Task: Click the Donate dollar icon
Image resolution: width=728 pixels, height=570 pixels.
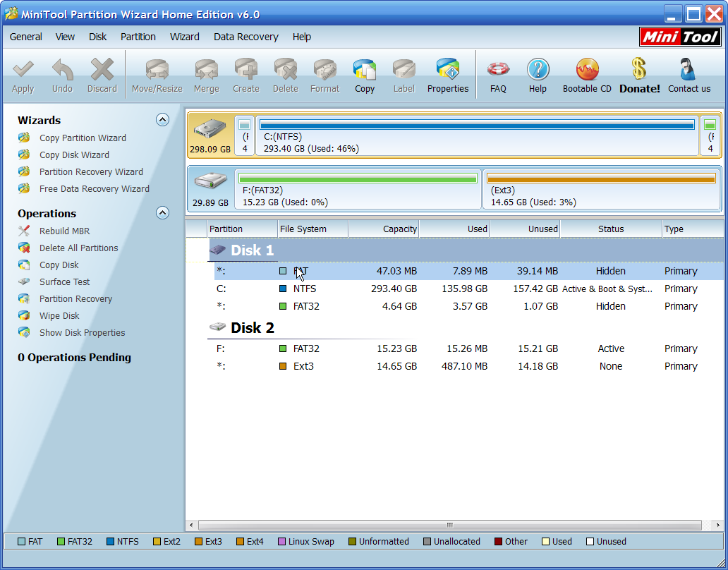Action: click(x=639, y=76)
